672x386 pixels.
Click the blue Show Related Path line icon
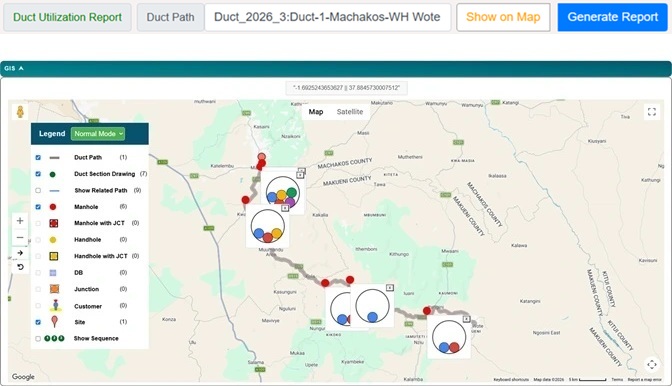pyautogui.click(x=54, y=191)
